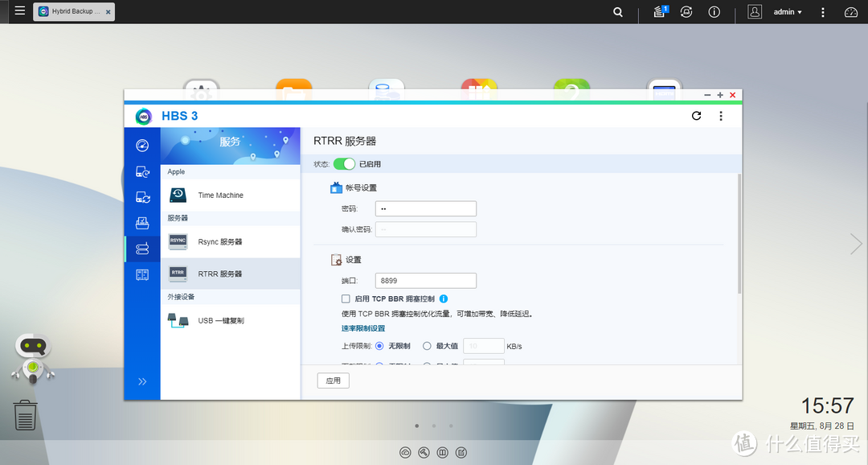Close the Hybrid Backup taskbar tab
Screen dimensions: 868x465
[x=108, y=11]
